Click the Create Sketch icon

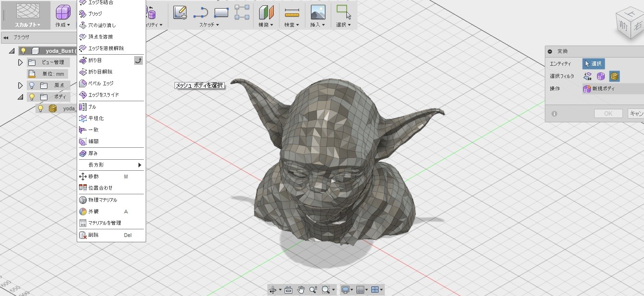coord(180,12)
